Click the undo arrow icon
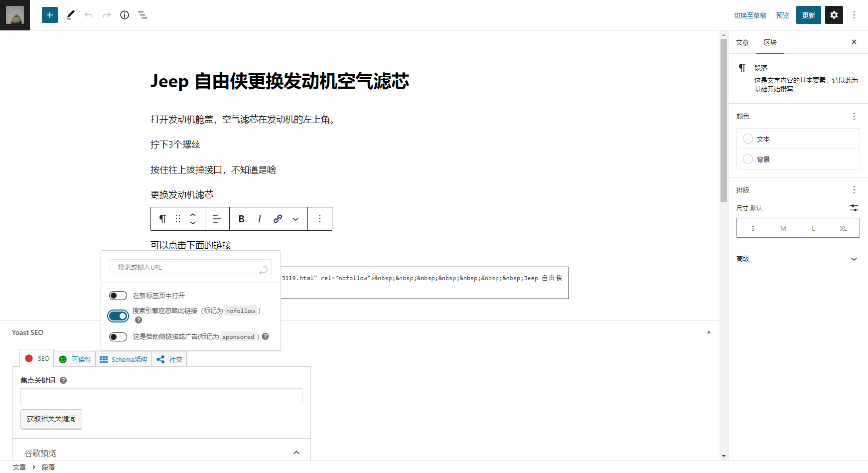The width and height of the screenshot is (868, 473). coord(89,15)
